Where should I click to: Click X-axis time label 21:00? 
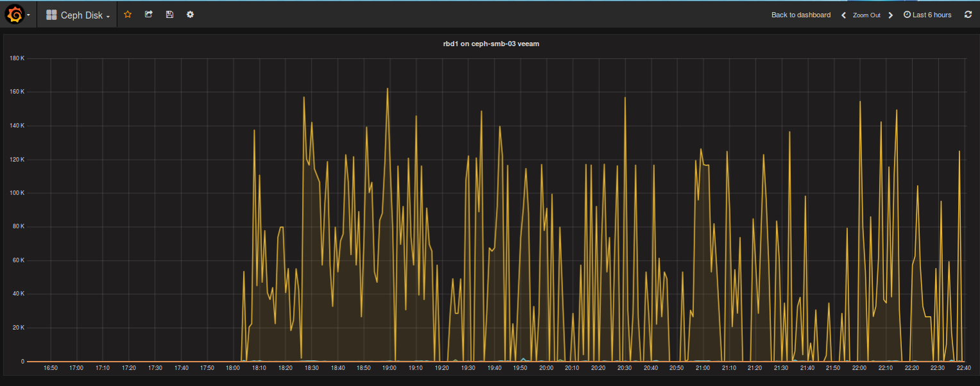(703, 368)
